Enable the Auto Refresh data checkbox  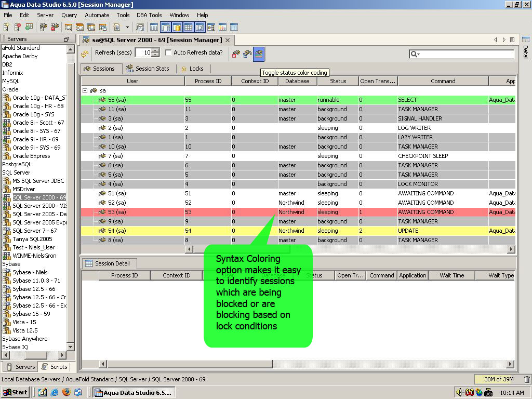tap(168, 52)
